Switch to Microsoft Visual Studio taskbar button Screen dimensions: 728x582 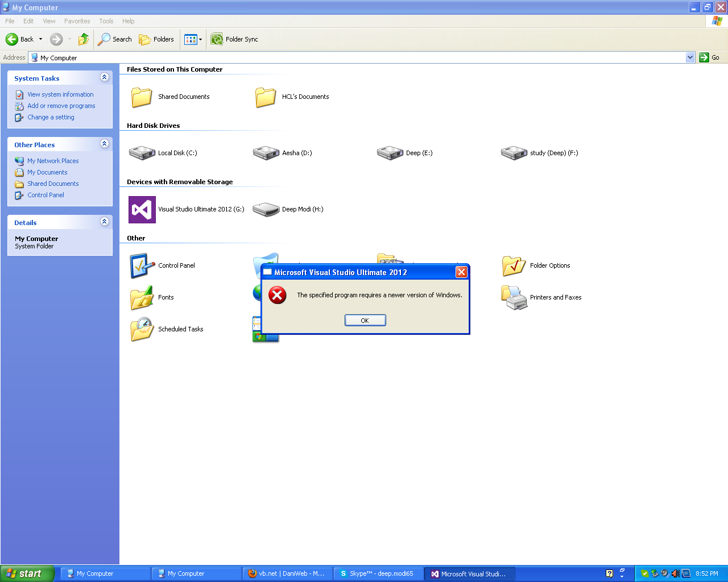tap(470, 573)
